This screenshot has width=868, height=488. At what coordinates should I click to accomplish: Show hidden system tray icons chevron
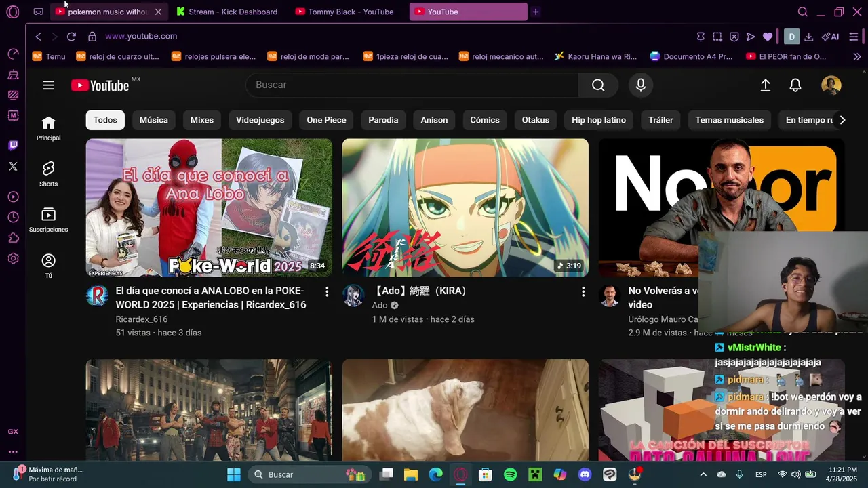pos(703,474)
